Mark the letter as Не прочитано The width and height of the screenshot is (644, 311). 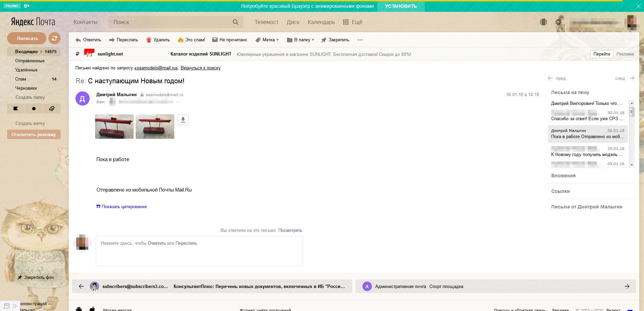pos(229,40)
